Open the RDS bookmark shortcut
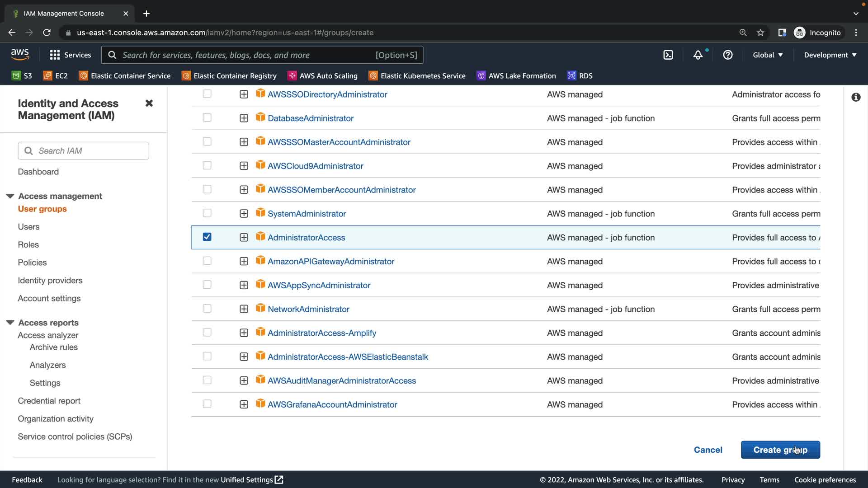The height and width of the screenshot is (488, 868). [580, 76]
